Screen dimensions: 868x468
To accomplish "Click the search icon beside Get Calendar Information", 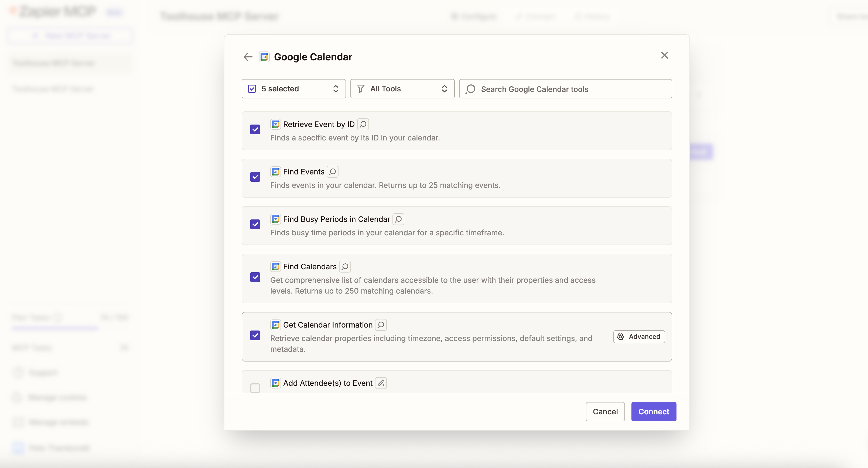I will pos(381,325).
